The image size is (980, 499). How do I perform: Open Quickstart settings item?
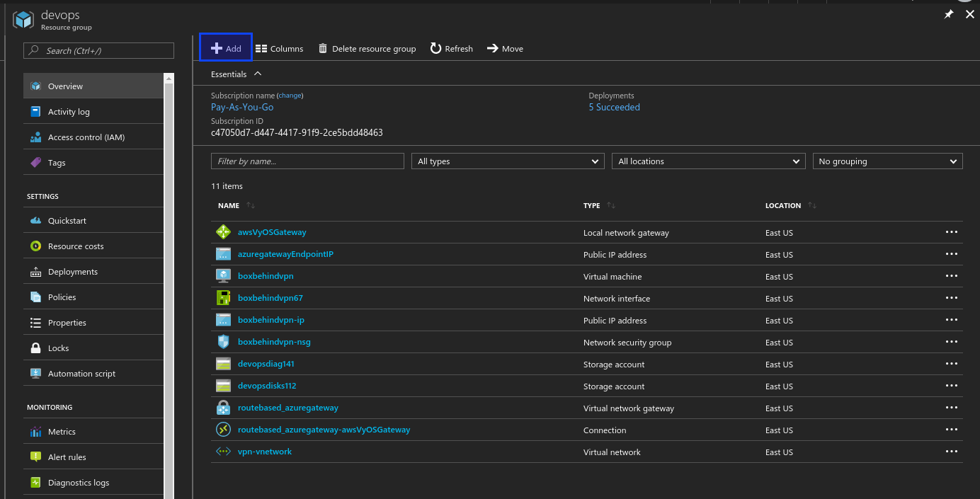point(93,220)
